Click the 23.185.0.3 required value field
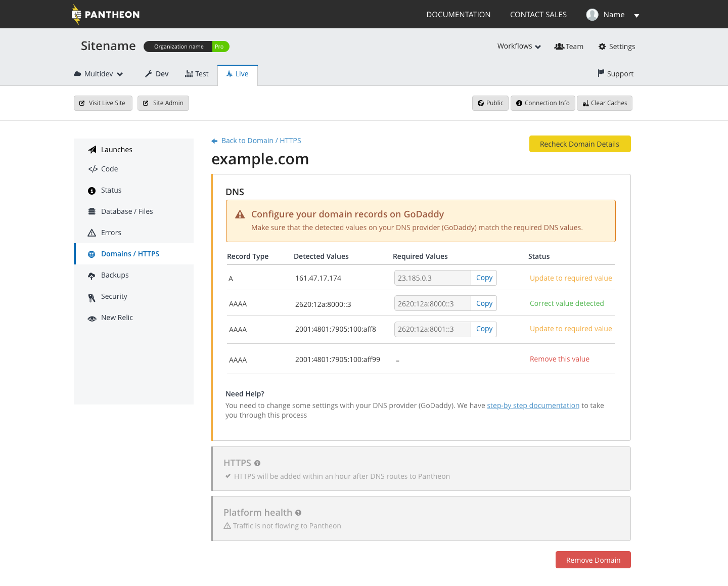Viewport: 728px width, 586px height. 433,278
